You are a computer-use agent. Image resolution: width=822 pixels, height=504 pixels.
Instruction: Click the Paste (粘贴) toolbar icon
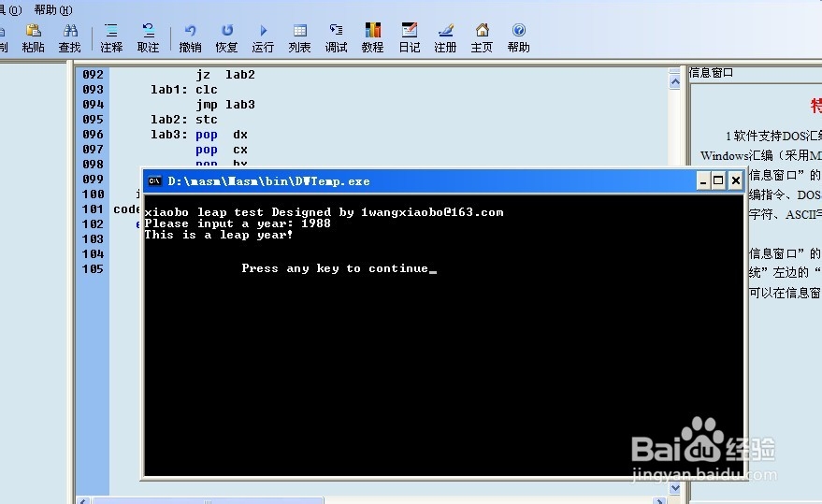click(x=33, y=38)
